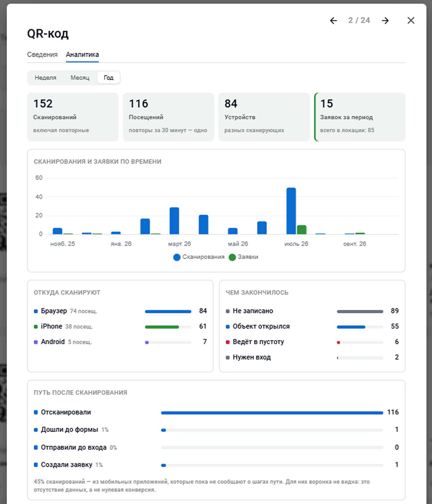Close the QR-код dialog
This screenshot has width=432, height=504.
point(411,21)
